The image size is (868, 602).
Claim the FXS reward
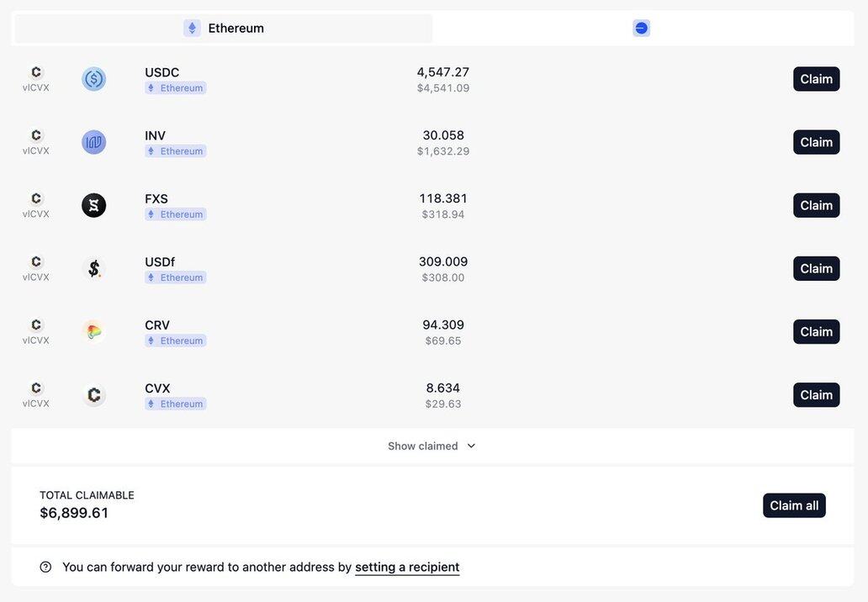pos(817,205)
